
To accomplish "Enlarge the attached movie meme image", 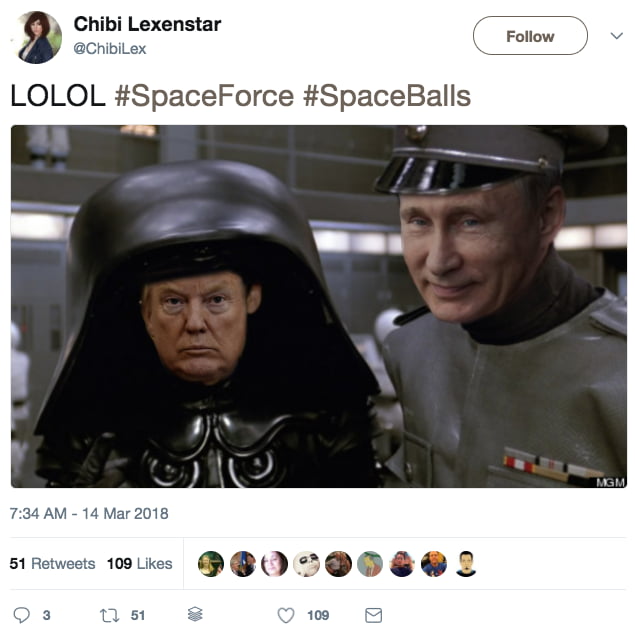I will [x=319, y=306].
